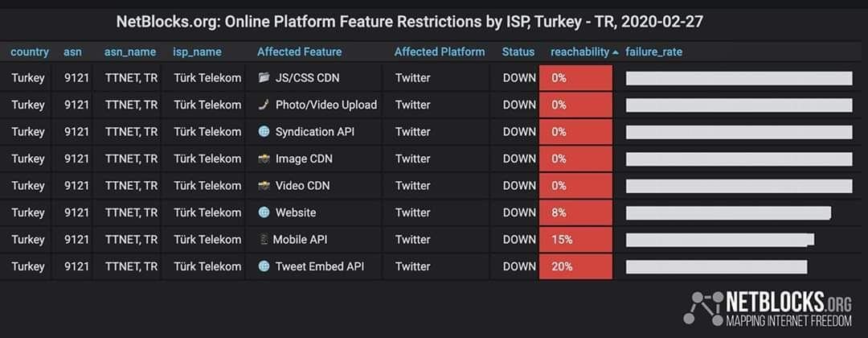Click the JS/CSS CDN folder icon
This screenshot has height=338, width=868.
pyautogui.click(x=264, y=77)
